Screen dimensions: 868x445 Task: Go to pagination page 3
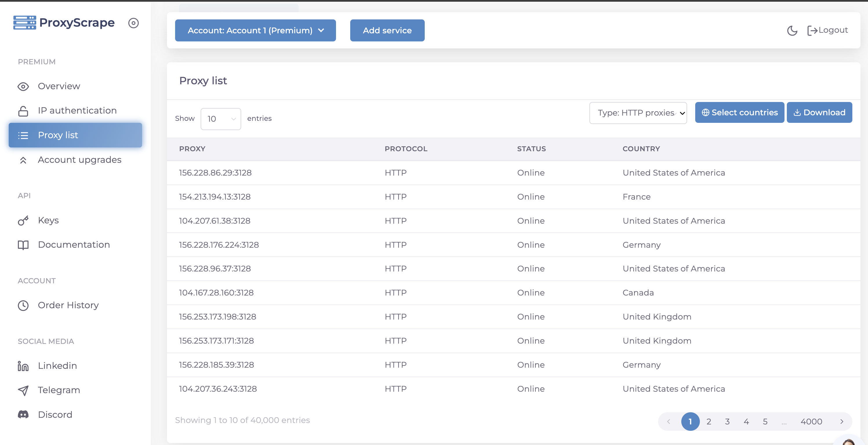[x=727, y=422]
